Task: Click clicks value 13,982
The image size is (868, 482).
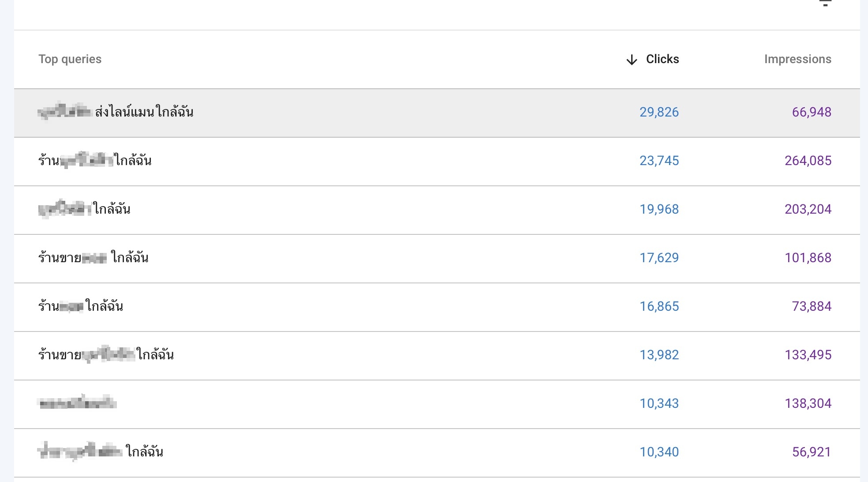Action: tap(659, 355)
